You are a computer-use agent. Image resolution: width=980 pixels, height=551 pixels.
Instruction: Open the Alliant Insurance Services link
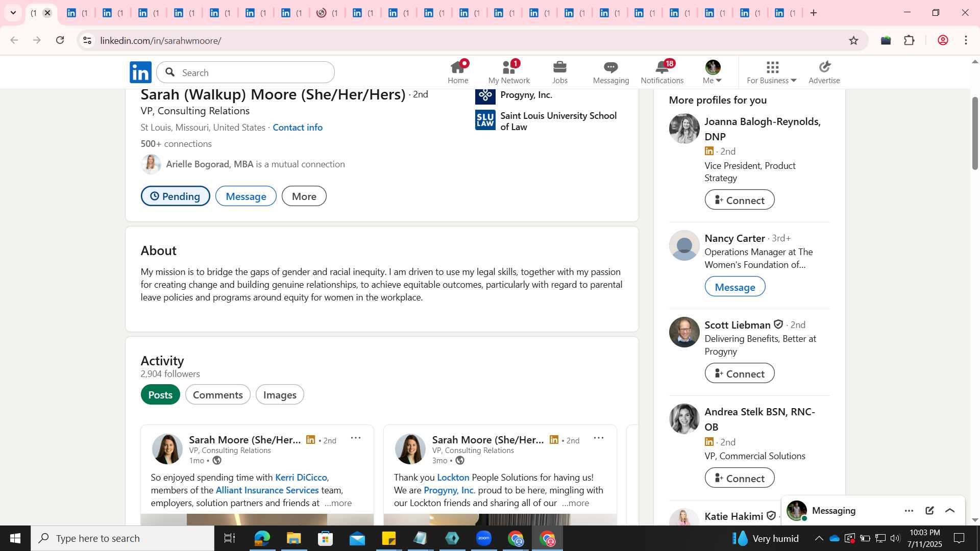267,490
